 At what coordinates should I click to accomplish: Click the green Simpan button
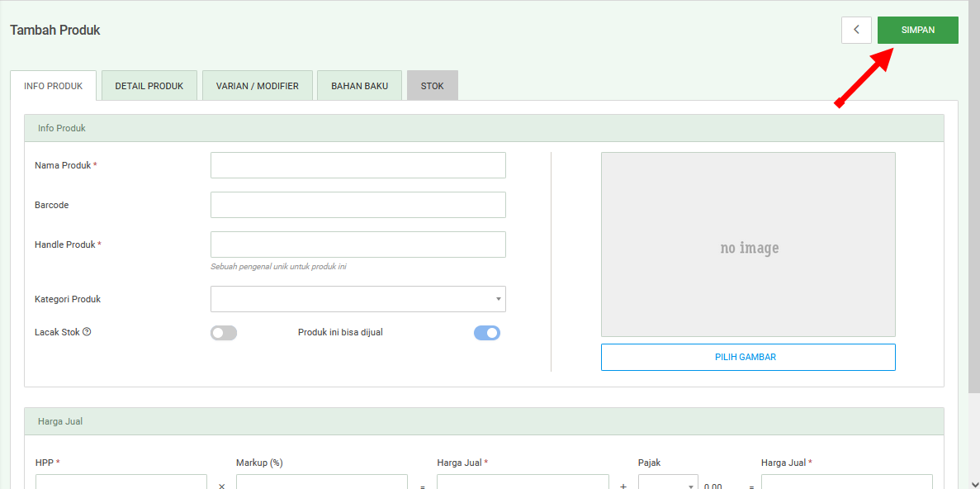click(917, 30)
